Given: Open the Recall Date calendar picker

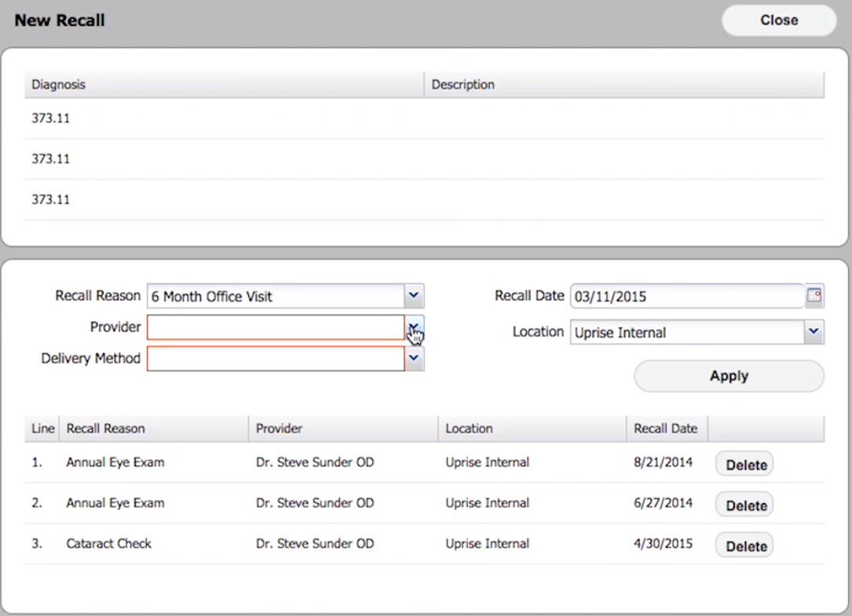Looking at the screenshot, I should pos(814,296).
